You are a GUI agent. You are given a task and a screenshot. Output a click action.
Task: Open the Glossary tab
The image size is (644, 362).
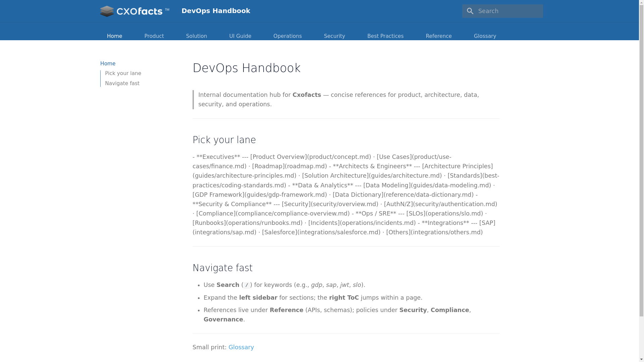point(485,36)
